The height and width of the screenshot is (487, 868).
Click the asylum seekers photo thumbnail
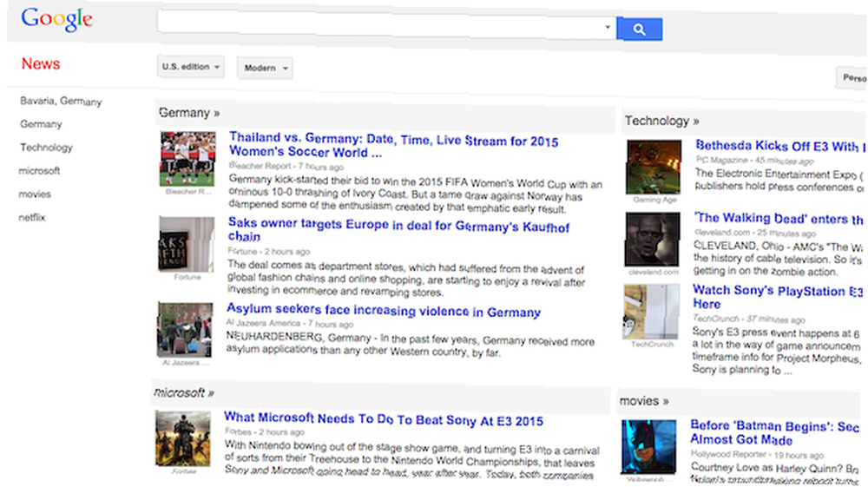click(x=185, y=329)
